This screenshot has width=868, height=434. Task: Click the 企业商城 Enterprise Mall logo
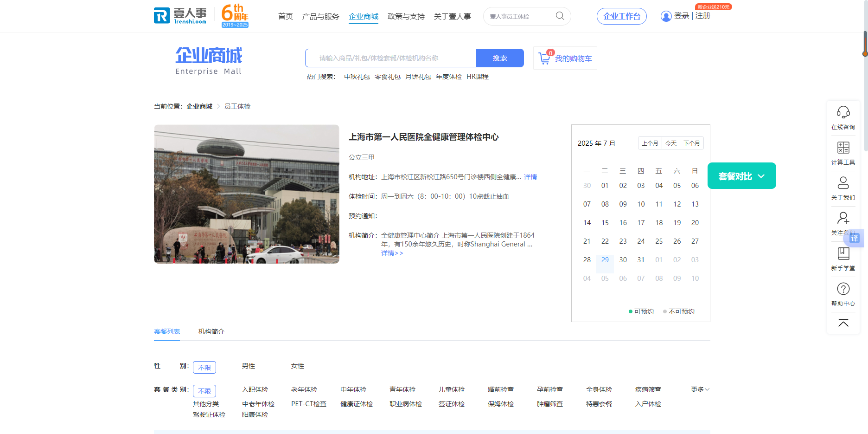[209, 61]
